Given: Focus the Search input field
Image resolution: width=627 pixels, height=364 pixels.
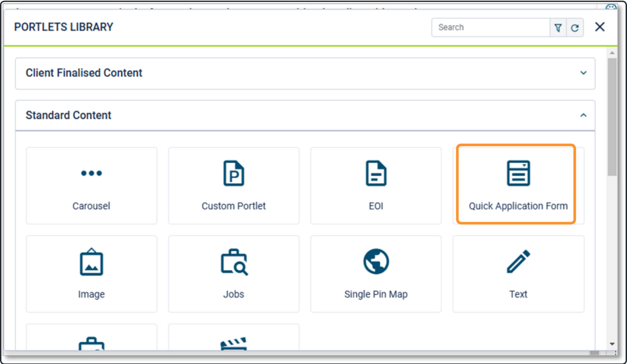Looking at the screenshot, I should [491, 27].
